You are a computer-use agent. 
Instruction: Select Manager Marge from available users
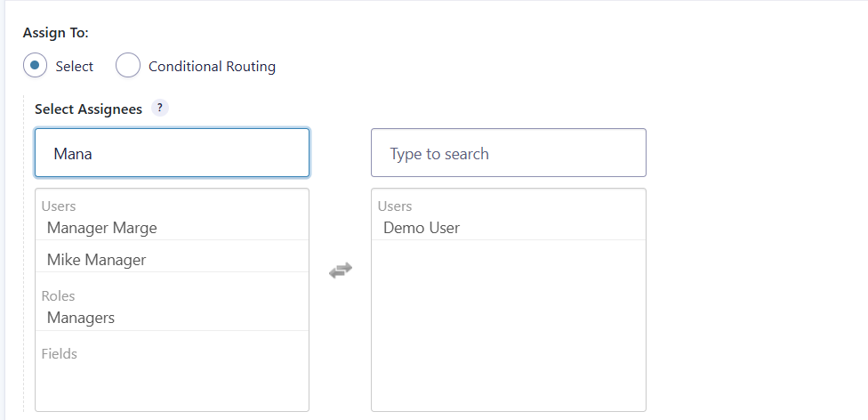(x=102, y=228)
